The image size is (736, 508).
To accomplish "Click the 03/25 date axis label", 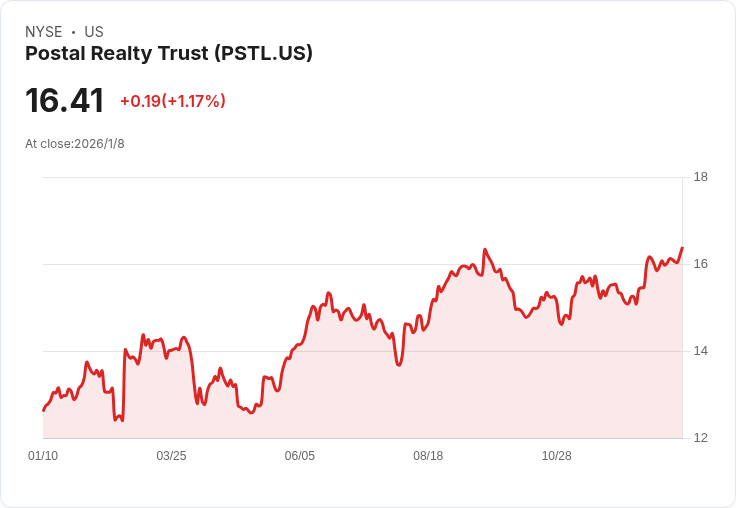I will click(171, 455).
